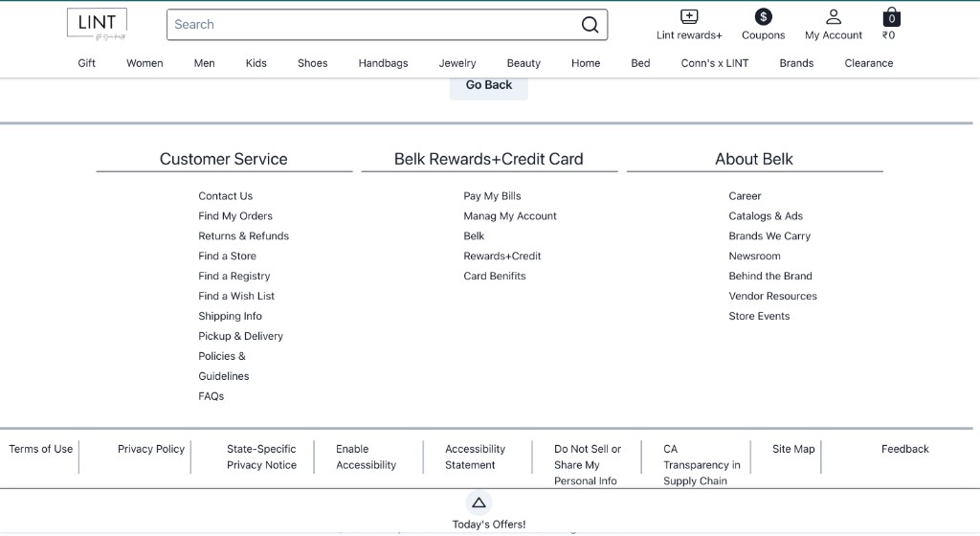The image size is (980, 536).
Task: Open My Account profile icon
Action: point(834,17)
